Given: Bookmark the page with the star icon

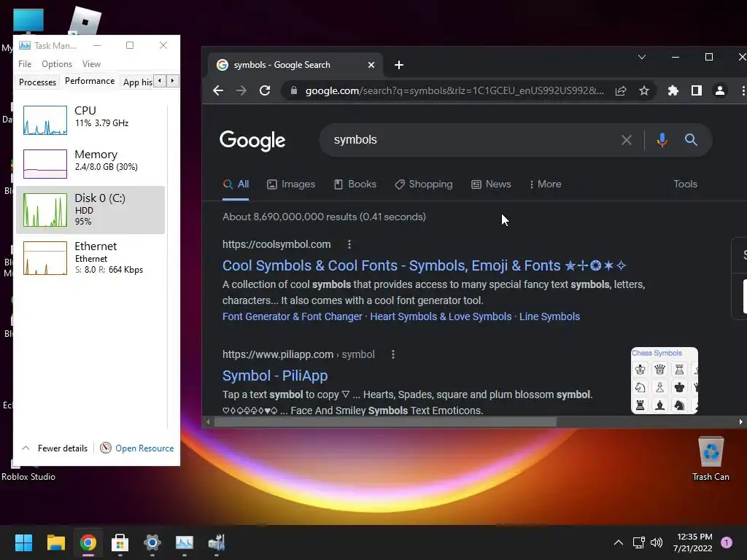Looking at the screenshot, I should (644, 90).
